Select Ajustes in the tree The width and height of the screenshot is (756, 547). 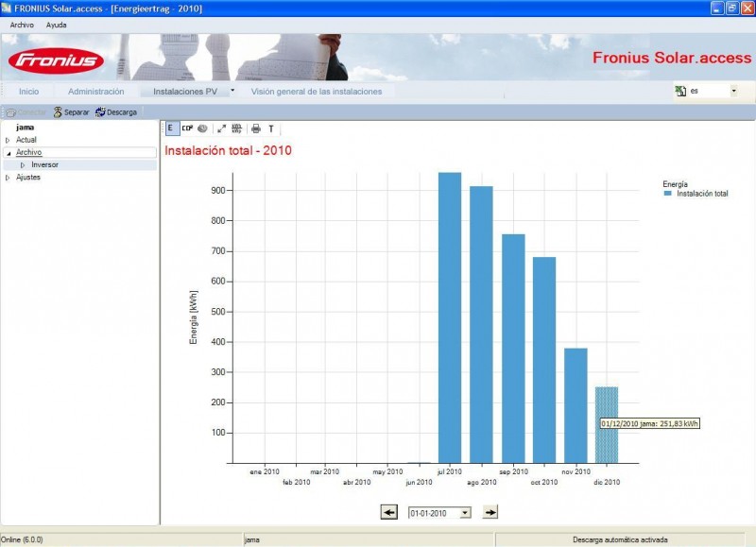(x=28, y=178)
